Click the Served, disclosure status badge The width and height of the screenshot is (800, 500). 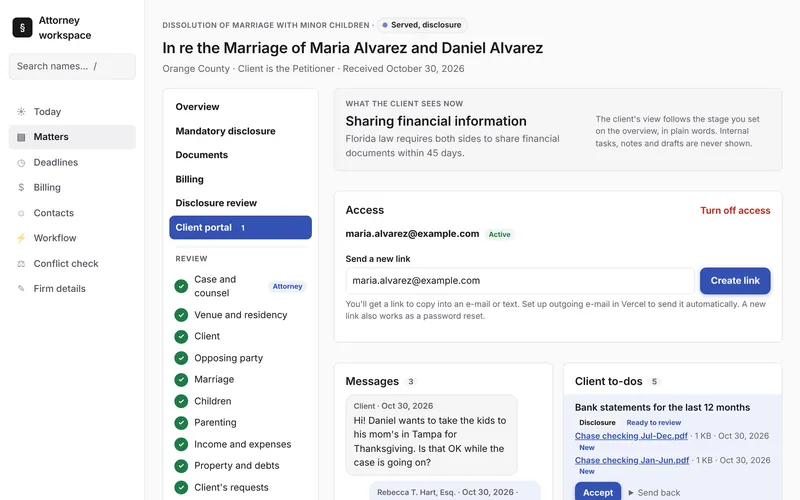[422, 25]
